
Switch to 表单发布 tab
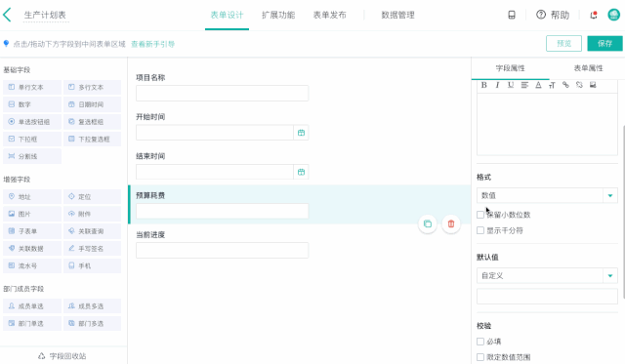(x=330, y=16)
